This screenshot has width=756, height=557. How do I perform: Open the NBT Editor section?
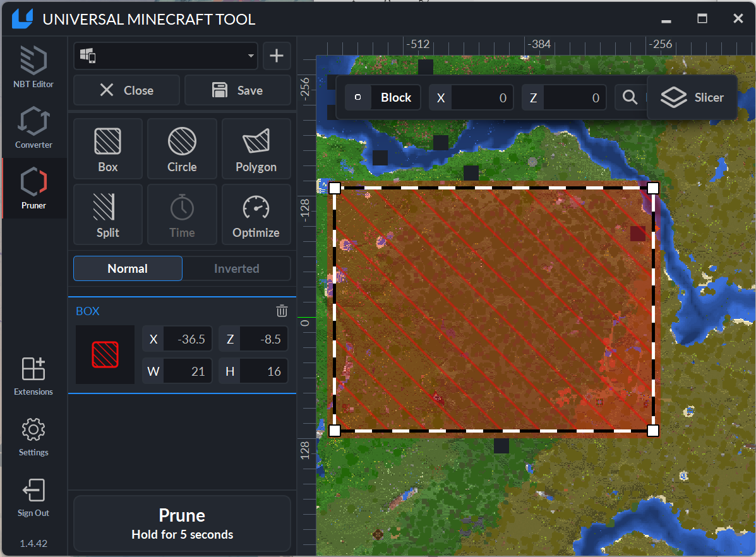pos(33,66)
